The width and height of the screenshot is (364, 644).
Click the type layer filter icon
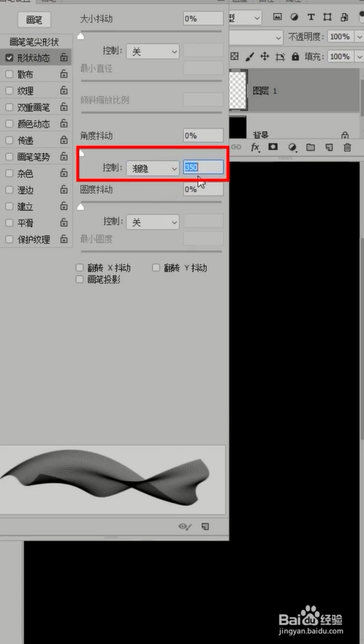tap(311, 18)
